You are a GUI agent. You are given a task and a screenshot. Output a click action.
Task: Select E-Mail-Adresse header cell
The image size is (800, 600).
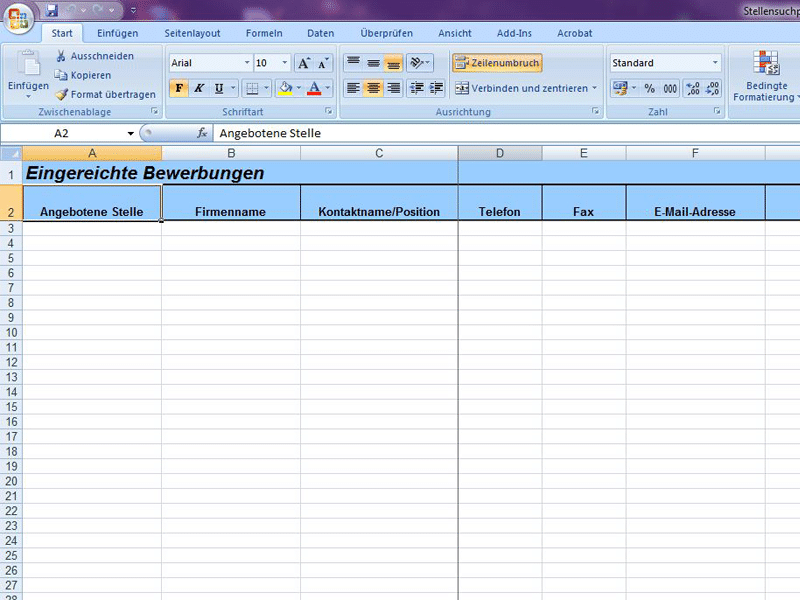click(695, 203)
